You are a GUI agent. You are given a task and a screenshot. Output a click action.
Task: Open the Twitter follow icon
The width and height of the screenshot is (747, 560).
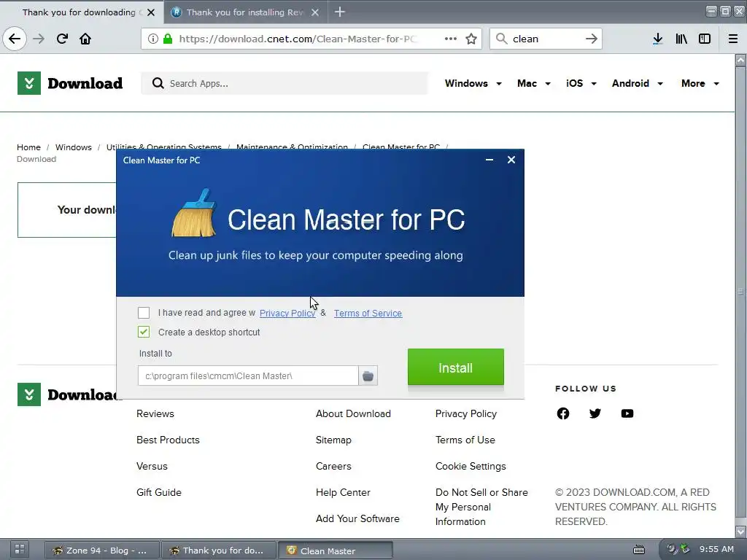click(x=595, y=413)
